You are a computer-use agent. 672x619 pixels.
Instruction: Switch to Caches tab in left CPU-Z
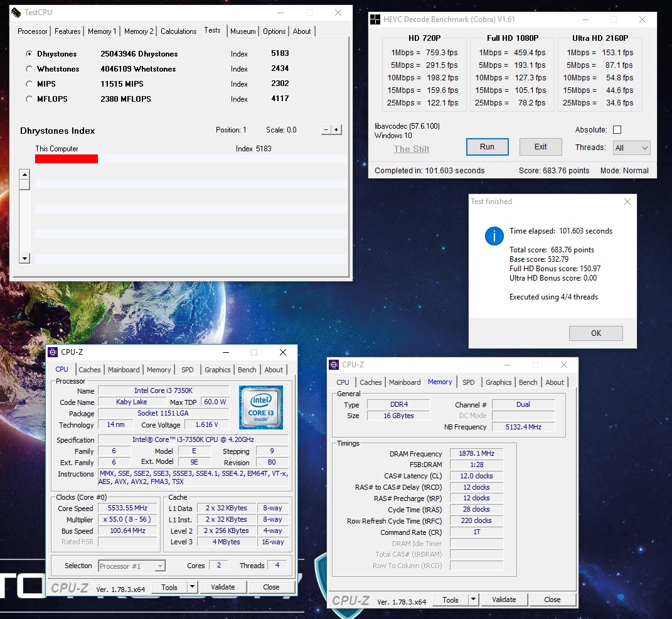click(x=90, y=370)
